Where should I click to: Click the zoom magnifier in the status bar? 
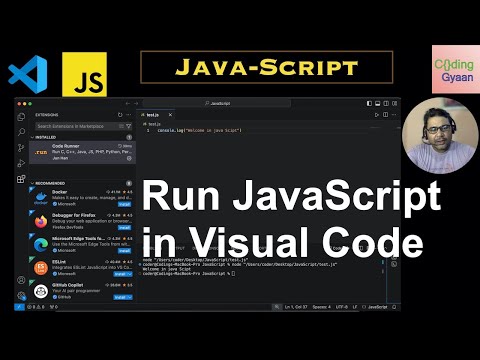(276, 307)
